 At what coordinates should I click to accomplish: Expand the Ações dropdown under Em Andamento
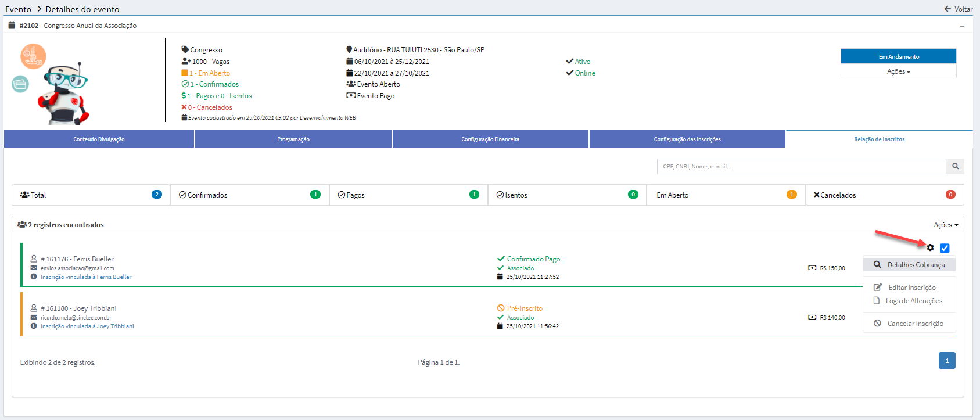click(898, 71)
